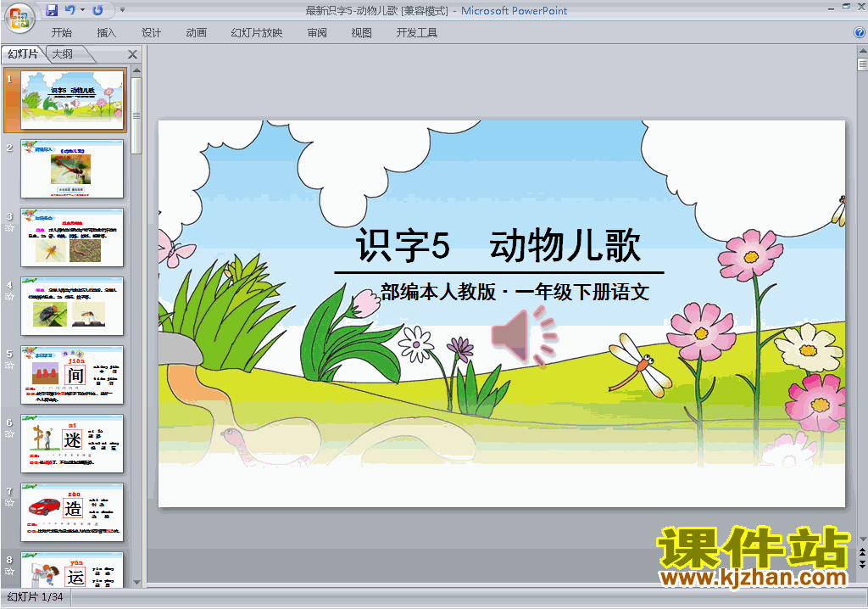The width and height of the screenshot is (868, 609).
Task: Open the 插入 ribbon tab
Action: click(x=106, y=33)
